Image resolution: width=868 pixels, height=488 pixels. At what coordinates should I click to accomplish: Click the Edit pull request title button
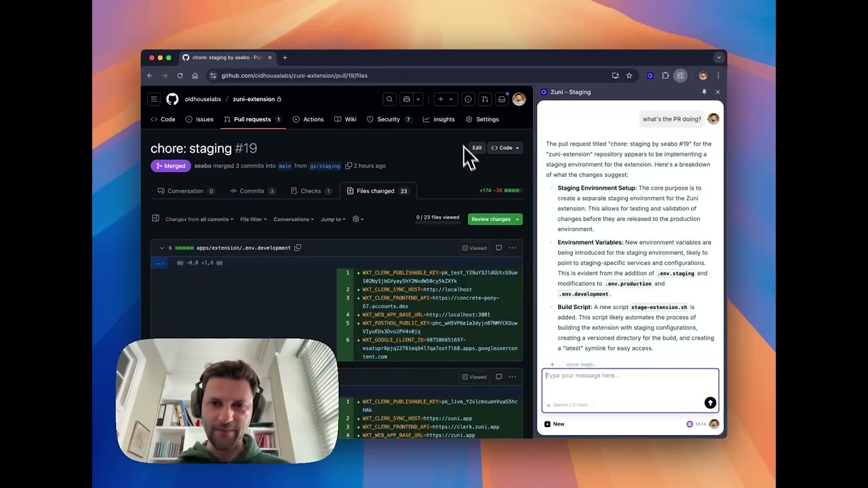(x=477, y=148)
